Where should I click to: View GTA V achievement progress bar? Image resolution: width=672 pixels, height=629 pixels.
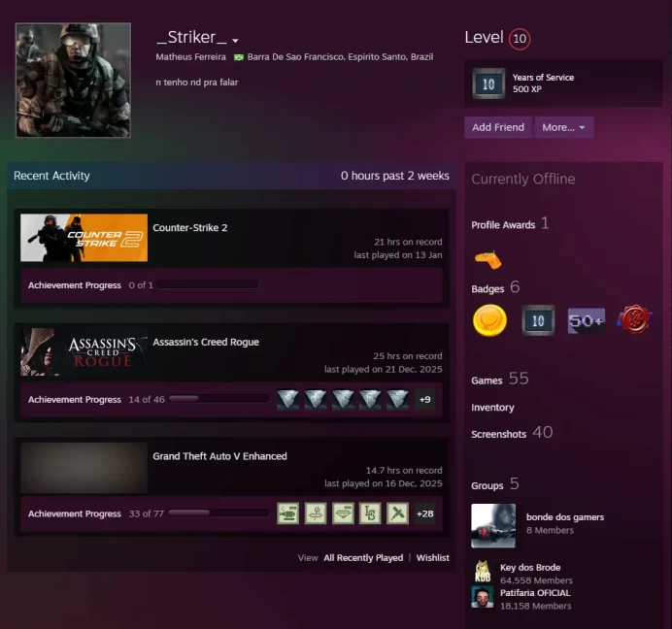click(218, 513)
